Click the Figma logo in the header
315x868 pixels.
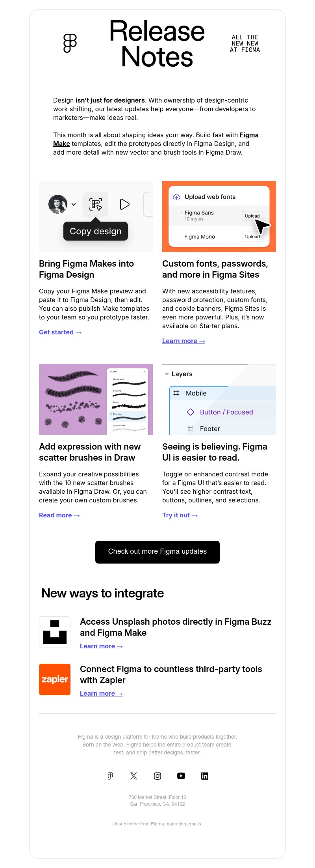click(x=70, y=43)
